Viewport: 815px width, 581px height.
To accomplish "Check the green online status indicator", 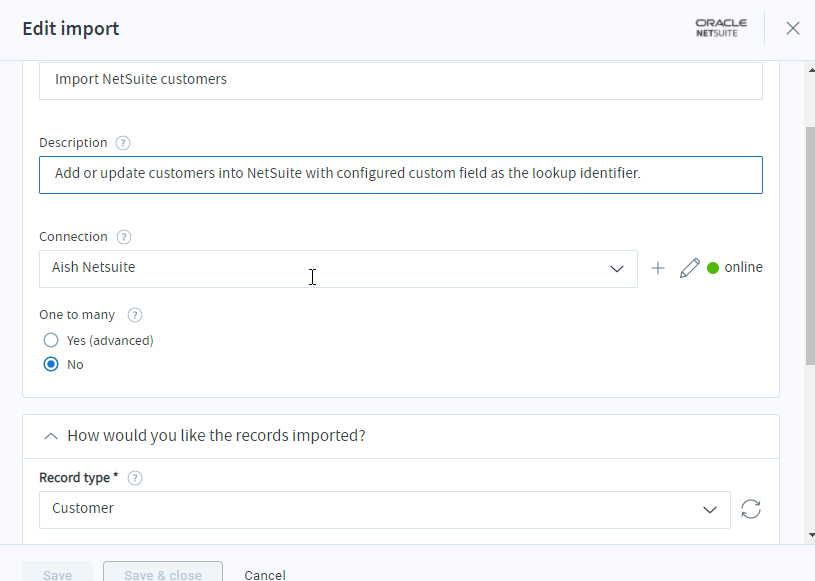I will point(713,268).
